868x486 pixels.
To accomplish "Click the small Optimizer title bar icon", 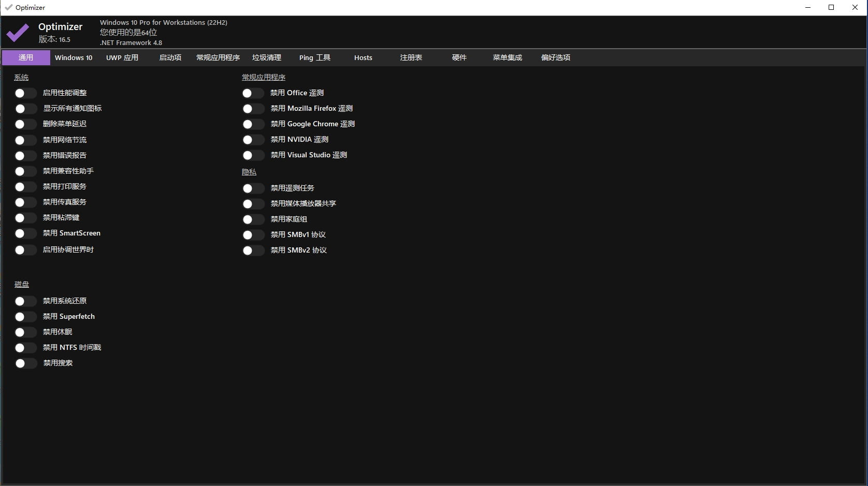I will point(8,7).
